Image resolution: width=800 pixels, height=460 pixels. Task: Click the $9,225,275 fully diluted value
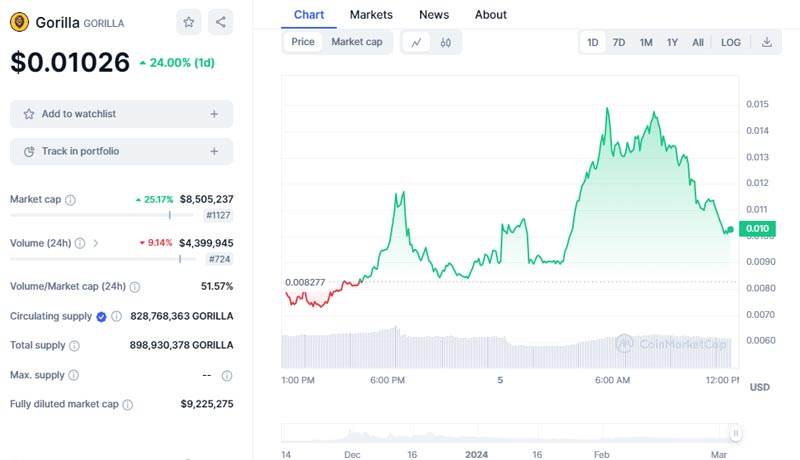207,404
